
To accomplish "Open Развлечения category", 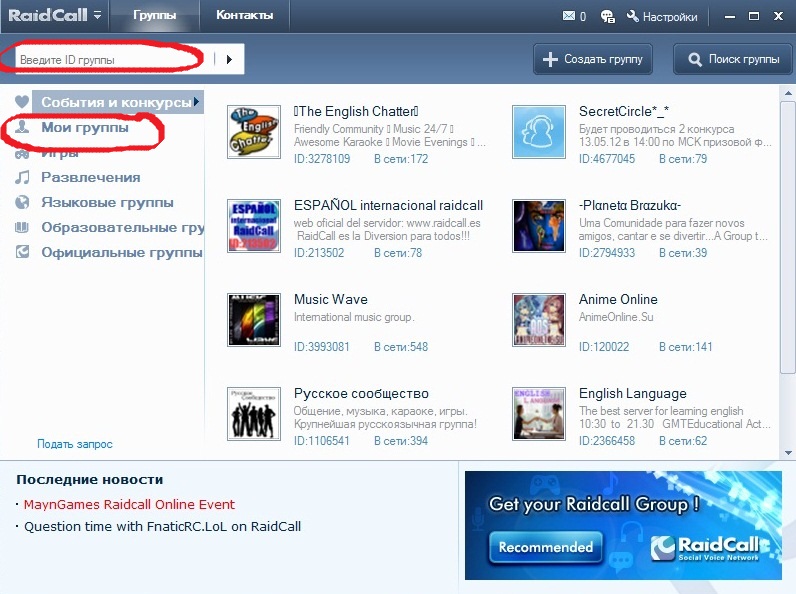I will [90, 177].
